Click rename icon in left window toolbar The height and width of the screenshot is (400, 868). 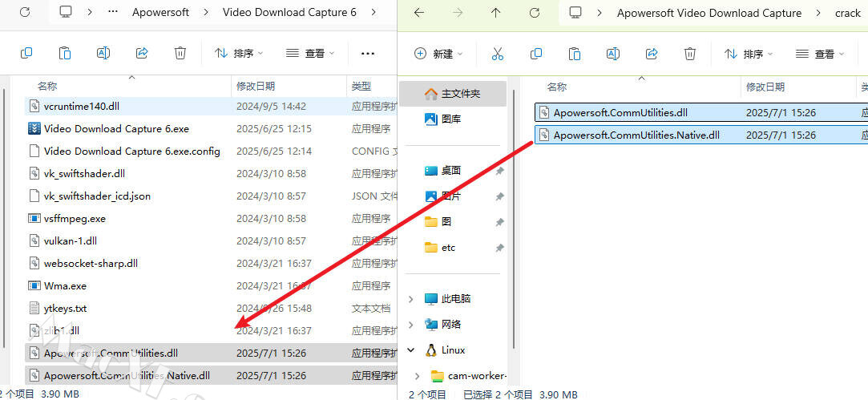(x=103, y=53)
